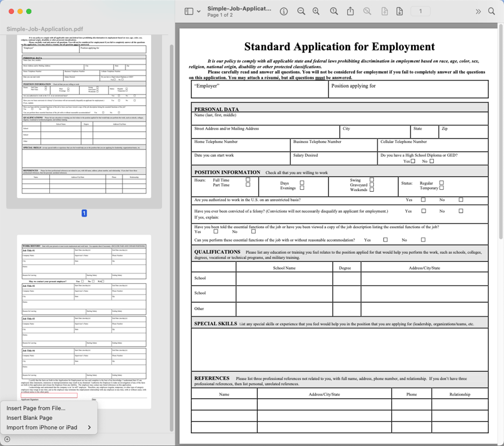
Task: Check No for felony conviction
Action: point(461,211)
